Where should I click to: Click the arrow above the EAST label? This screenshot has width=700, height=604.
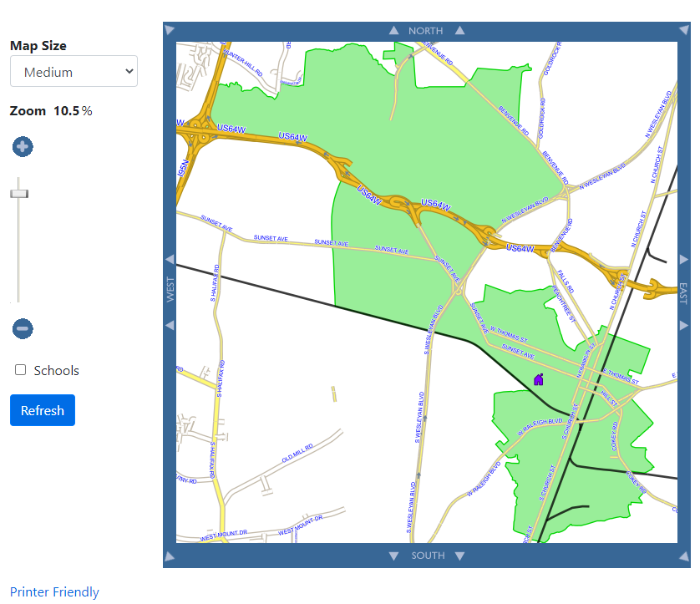pyautogui.click(x=683, y=259)
